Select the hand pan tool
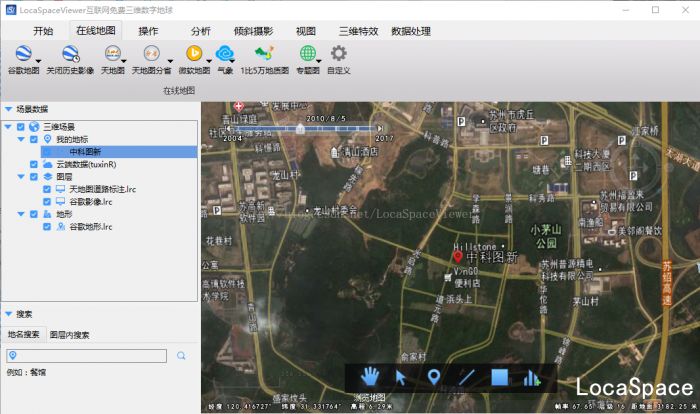The height and width of the screenshot is (414, 700). coord(370,377)
